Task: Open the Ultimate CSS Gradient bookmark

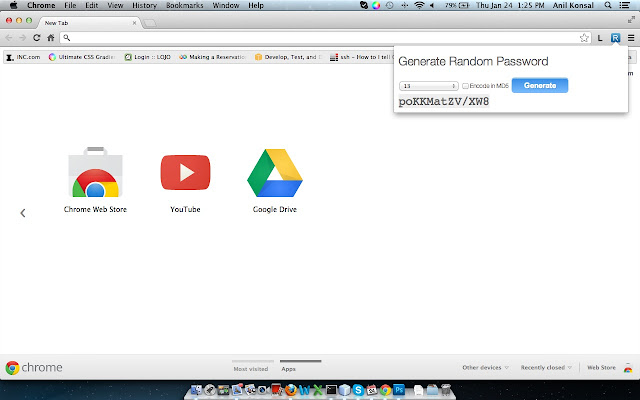Action: [x=82, y=57]
